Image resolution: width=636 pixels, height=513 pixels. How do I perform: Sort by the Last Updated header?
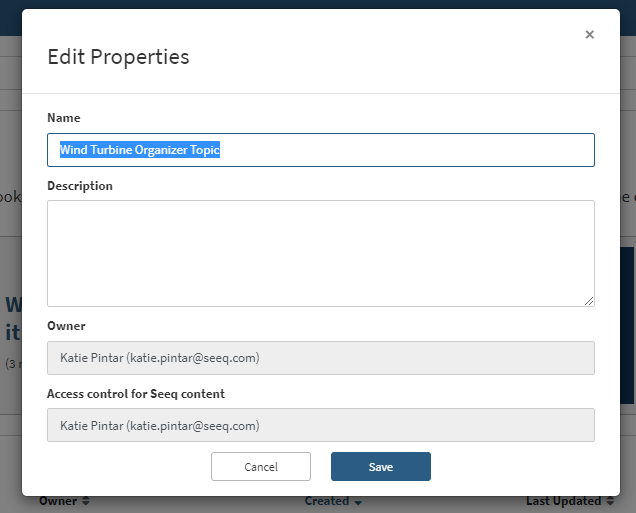[563, 501]
